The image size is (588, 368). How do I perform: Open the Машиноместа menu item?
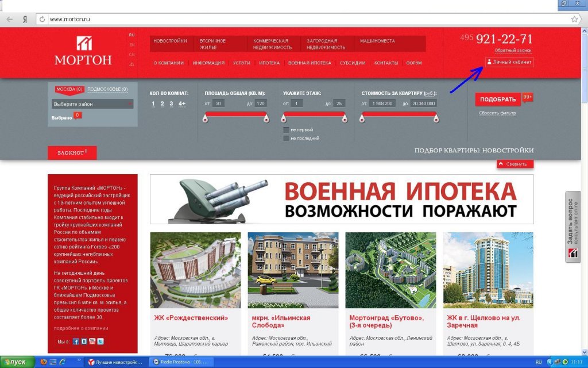377,41
